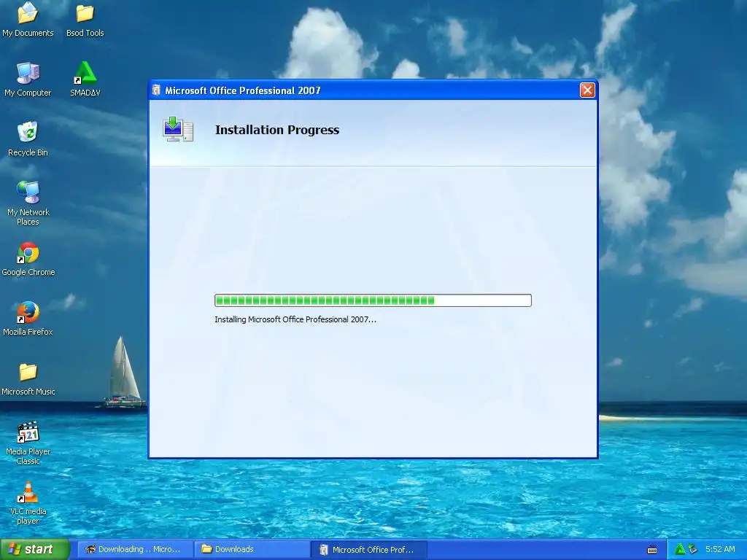
Task: Switch to Downloading Micro... taskbar window
Action: [x=135, y=549]
